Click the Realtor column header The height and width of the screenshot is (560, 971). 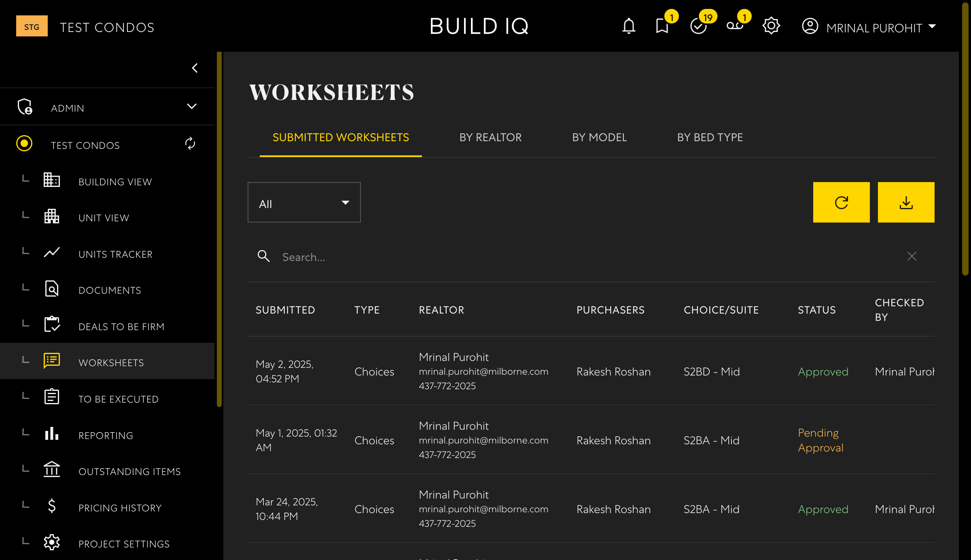click(441, 310)
